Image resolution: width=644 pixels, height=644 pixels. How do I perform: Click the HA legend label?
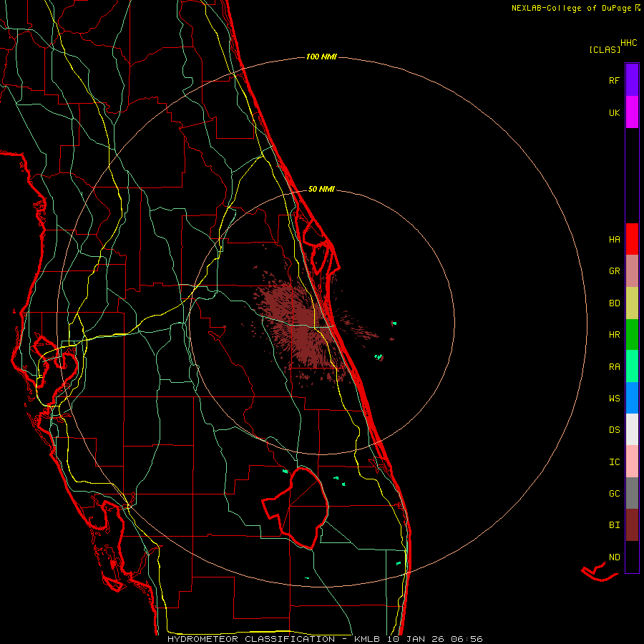614,240
